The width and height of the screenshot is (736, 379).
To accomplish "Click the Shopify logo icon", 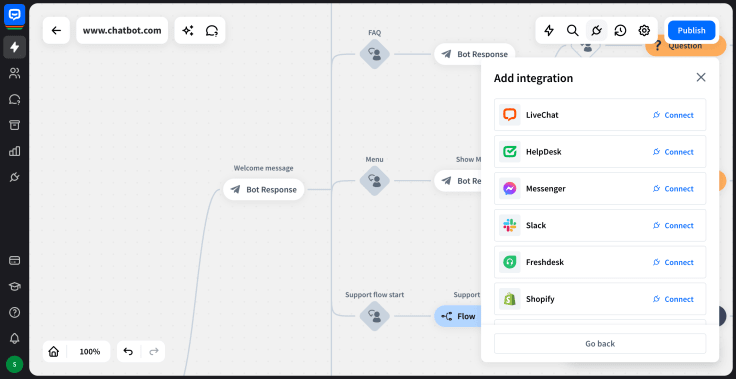I will (x=510, y=299).
